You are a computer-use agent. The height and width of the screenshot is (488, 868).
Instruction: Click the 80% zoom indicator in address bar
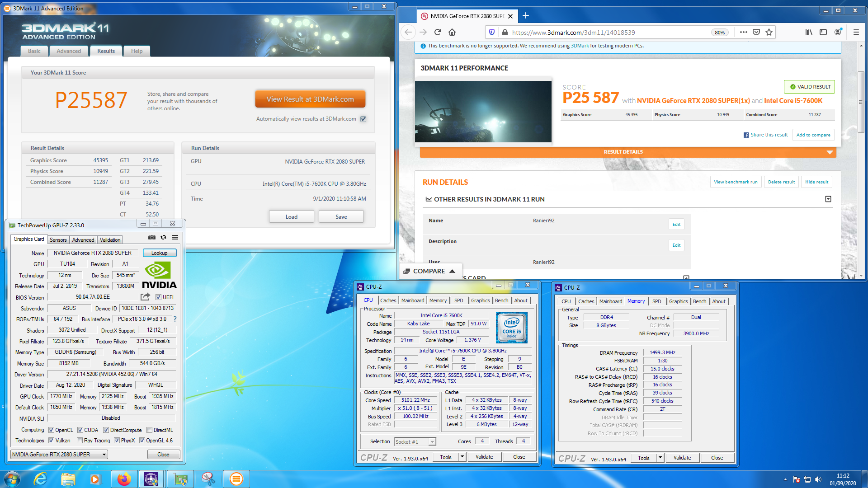[x=720, y=33]
